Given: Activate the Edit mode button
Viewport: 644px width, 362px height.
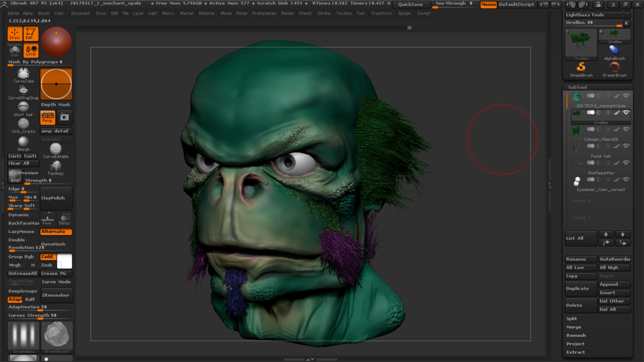Looking at the screenshot, I should [x=31, y=34].
